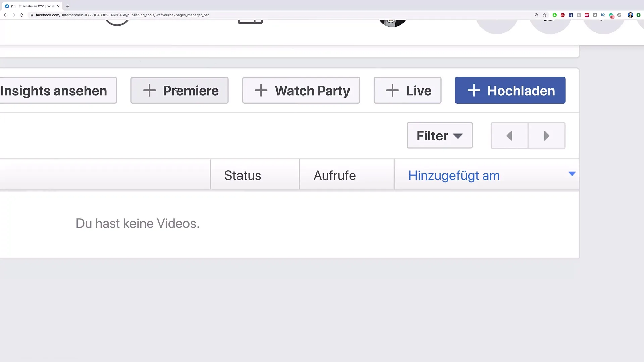The image size is (644, 362).
Task: Click the plus icon on the Live button
Action: coord(392,90)
